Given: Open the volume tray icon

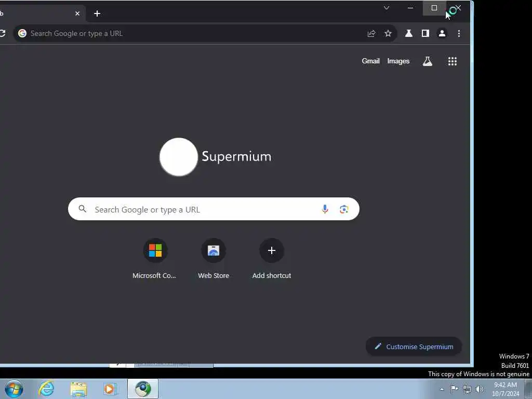Looking at the screenshot, I should pos(480,389).
